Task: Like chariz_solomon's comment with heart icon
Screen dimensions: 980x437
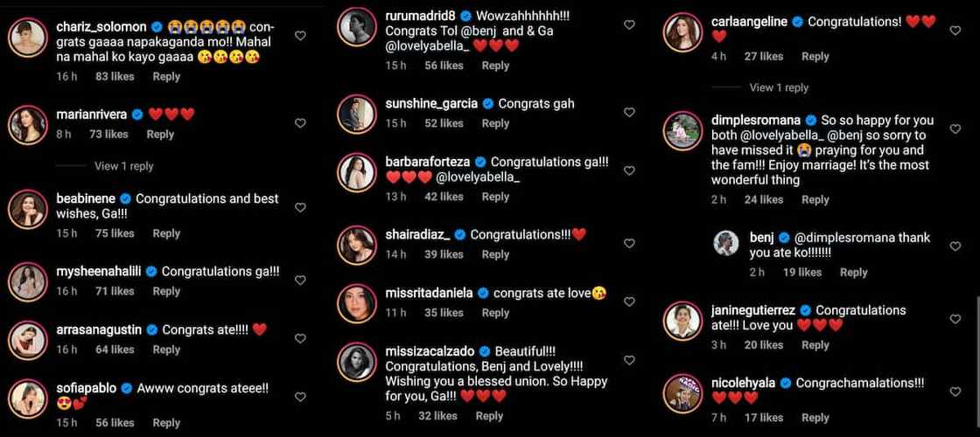Action: click(x=300, y=36)
